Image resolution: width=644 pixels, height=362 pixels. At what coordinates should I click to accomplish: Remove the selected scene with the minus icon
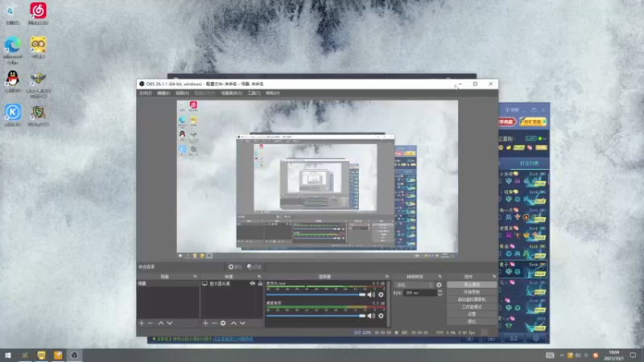click(x=151, y=323)
